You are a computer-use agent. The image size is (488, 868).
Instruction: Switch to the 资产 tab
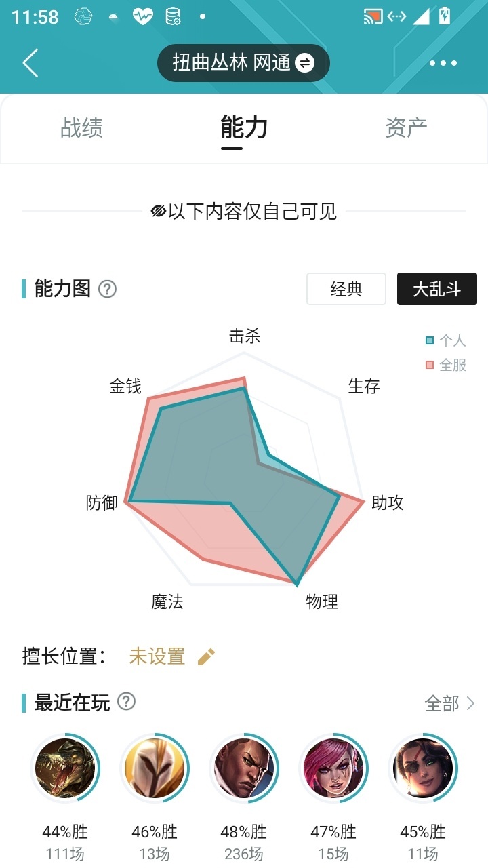click(406, 127)
